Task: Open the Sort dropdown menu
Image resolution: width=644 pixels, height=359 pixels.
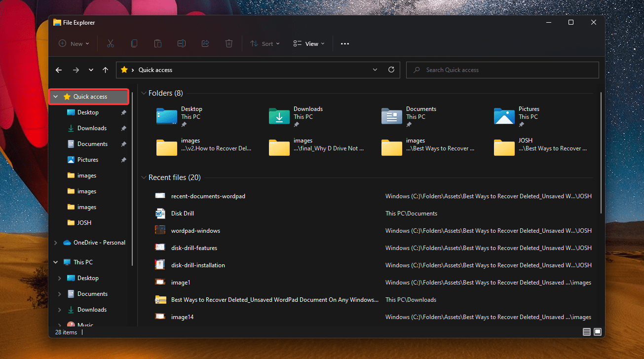Action: click(265, 43)
